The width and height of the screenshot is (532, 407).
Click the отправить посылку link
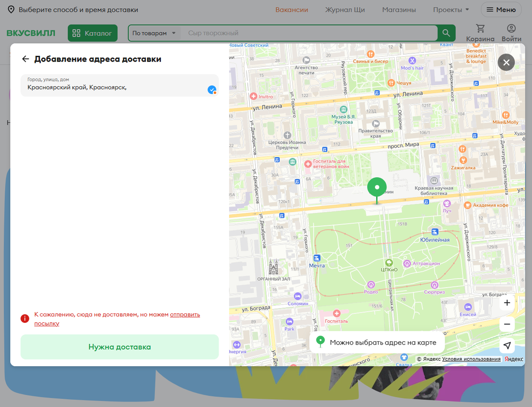click(185, 314)
